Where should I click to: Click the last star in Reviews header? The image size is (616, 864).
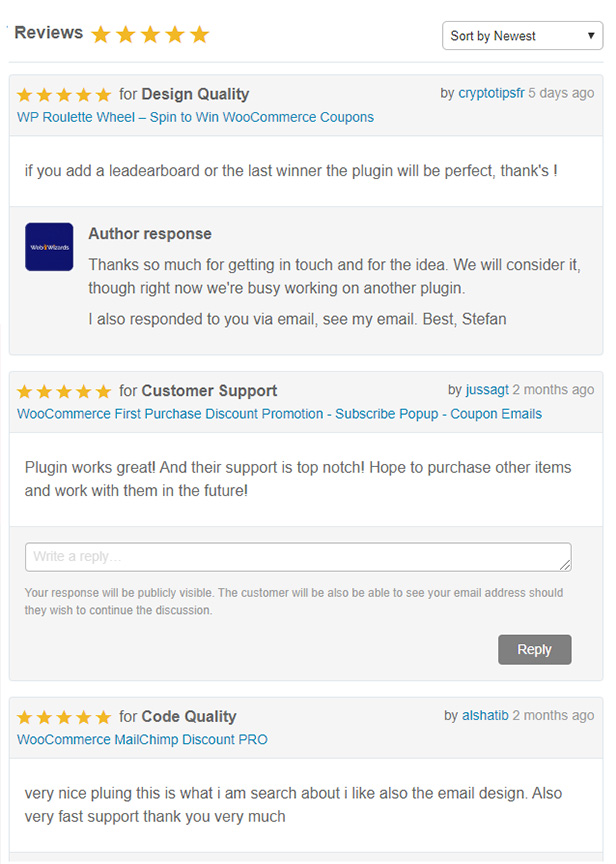coord(199,35)
